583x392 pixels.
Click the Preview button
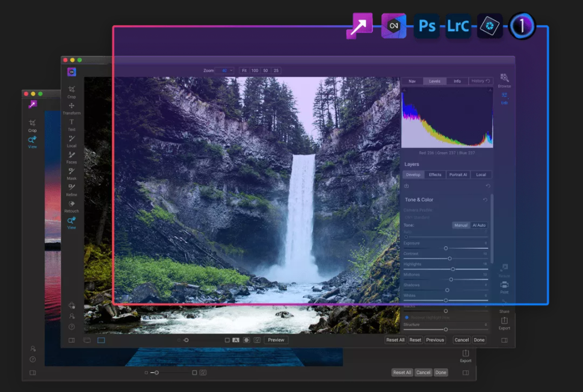point(276,340)
